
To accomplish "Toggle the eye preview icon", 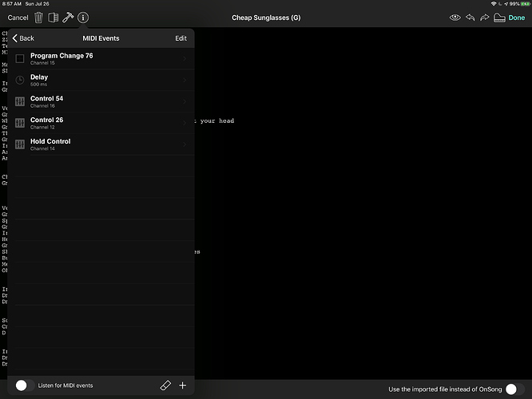I will point(455,18).
